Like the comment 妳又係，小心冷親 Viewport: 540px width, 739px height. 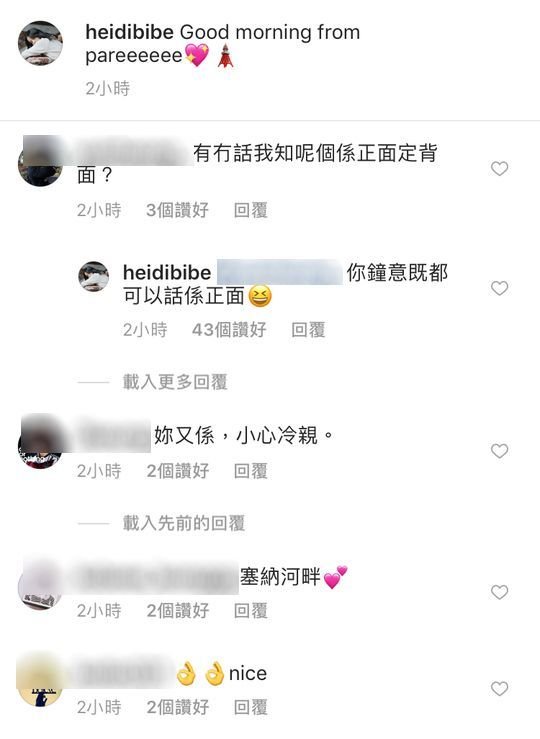click(499, 451)
